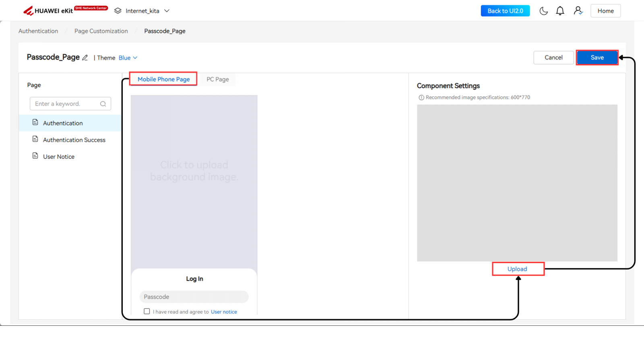Click the pencil icon to rename Passcode_Page
Image resolution: width=644 pixels, height=362 pixels.
click(85, 58)
